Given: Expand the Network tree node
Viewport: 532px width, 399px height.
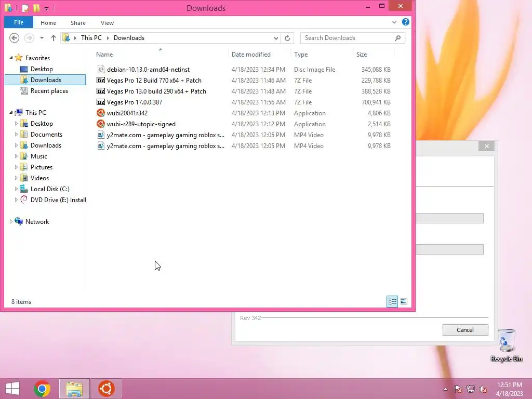Looking at the screenshot, I should pos(11,221).
